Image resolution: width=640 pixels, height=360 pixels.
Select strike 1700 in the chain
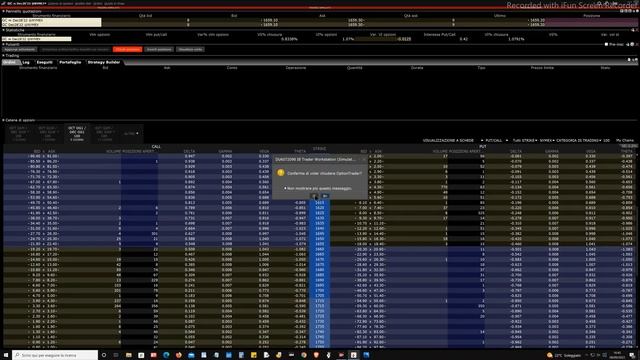point(320,290)
